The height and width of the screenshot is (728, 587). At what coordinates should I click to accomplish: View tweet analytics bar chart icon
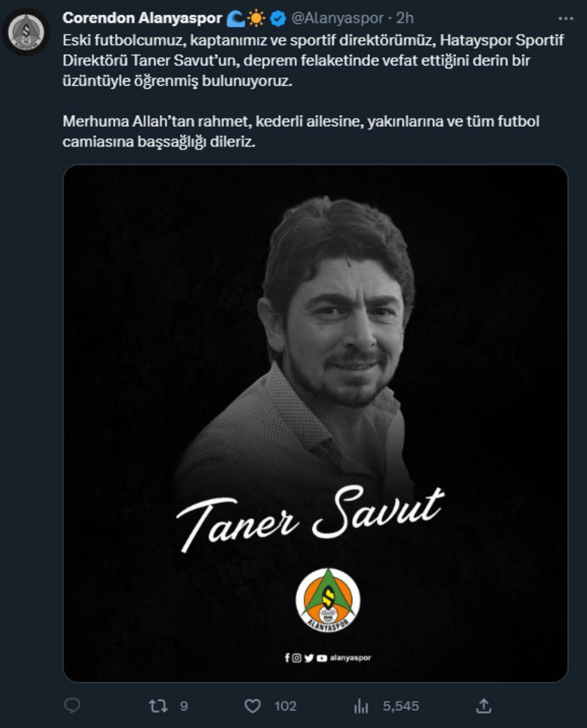pos(361,706)
